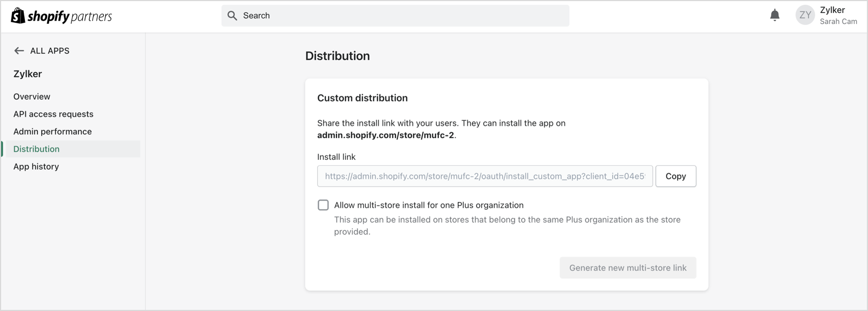The height and width of the screenshot is (311, 868).
Task: Return to ALL APPS
Action: (x=49, y=51)
